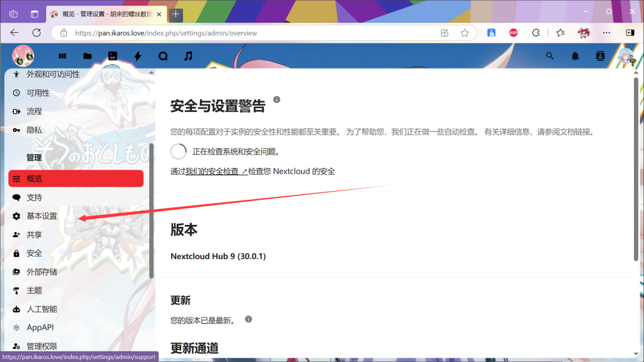This screenshot has height=362, width=644.
Task: Open 基本设置 admin settings
Action: [x=76, y=216]
